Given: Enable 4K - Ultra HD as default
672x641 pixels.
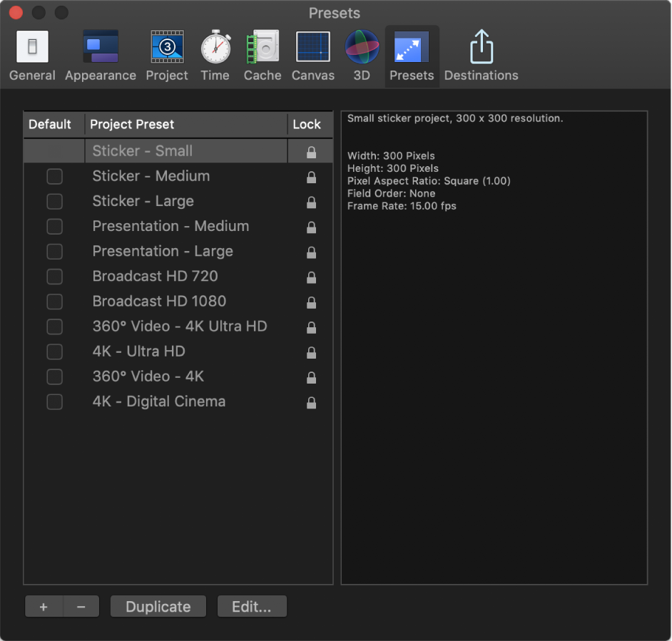Looking at the screenshot, I should pyautogui.click(x=54, y=352).
